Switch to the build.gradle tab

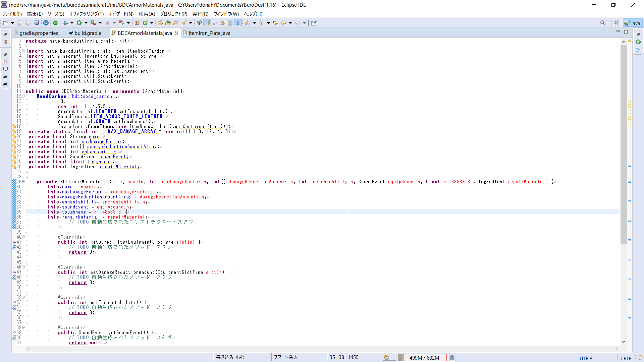pyautogui.click(x=88, y=33)
